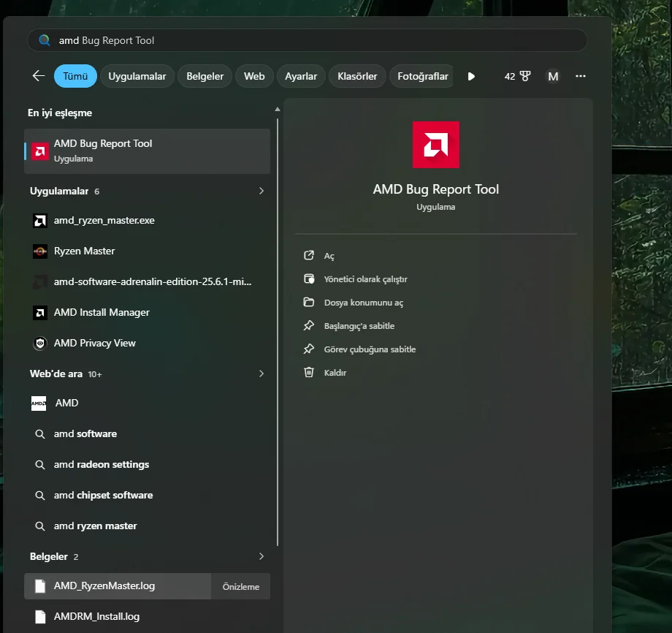The width and height of the screenshot is (672, 633).
Task: Open amd-software-adrenalin-edition-25.6.1 result
Action: pos(147,281)
